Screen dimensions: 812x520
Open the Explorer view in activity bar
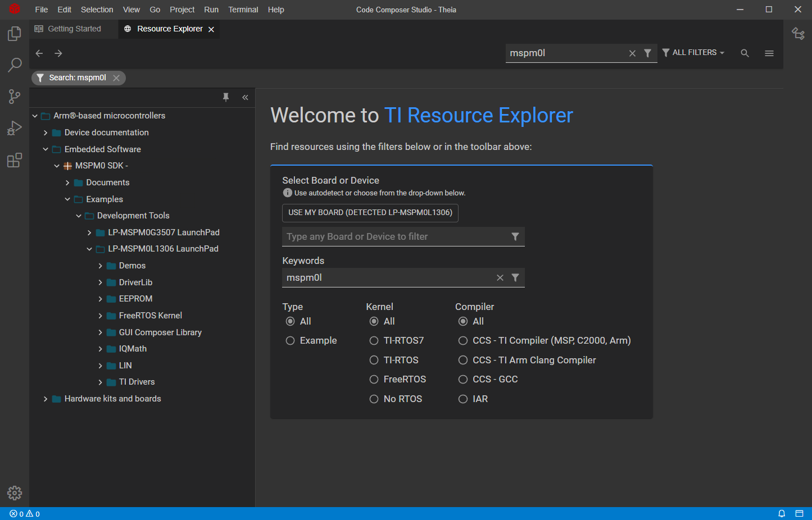[x=15, y=34]
